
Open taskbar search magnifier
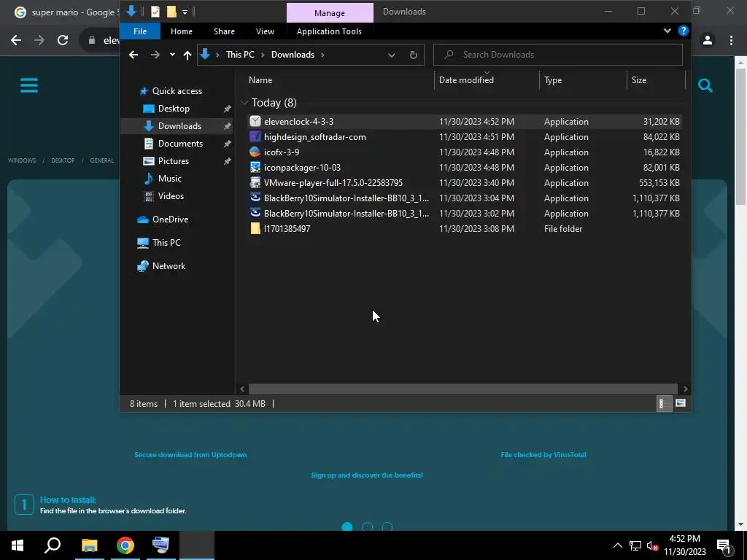click(53, 545)
